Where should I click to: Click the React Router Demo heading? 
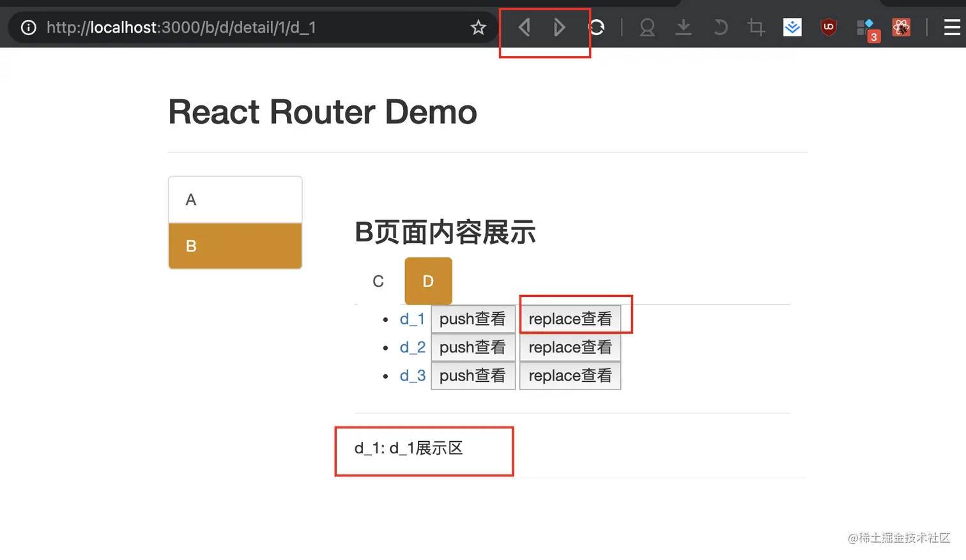323,112
